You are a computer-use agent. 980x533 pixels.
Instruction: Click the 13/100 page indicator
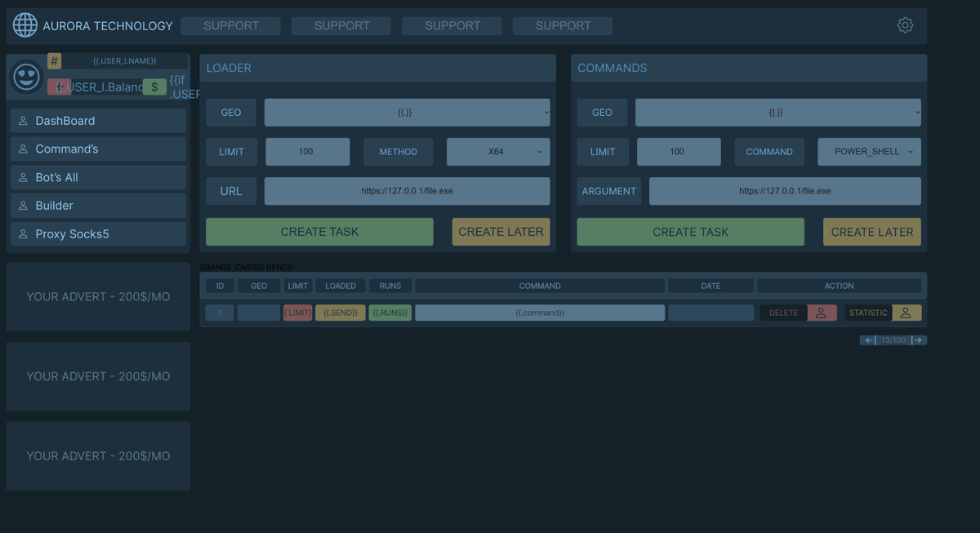tap(893, 340)
